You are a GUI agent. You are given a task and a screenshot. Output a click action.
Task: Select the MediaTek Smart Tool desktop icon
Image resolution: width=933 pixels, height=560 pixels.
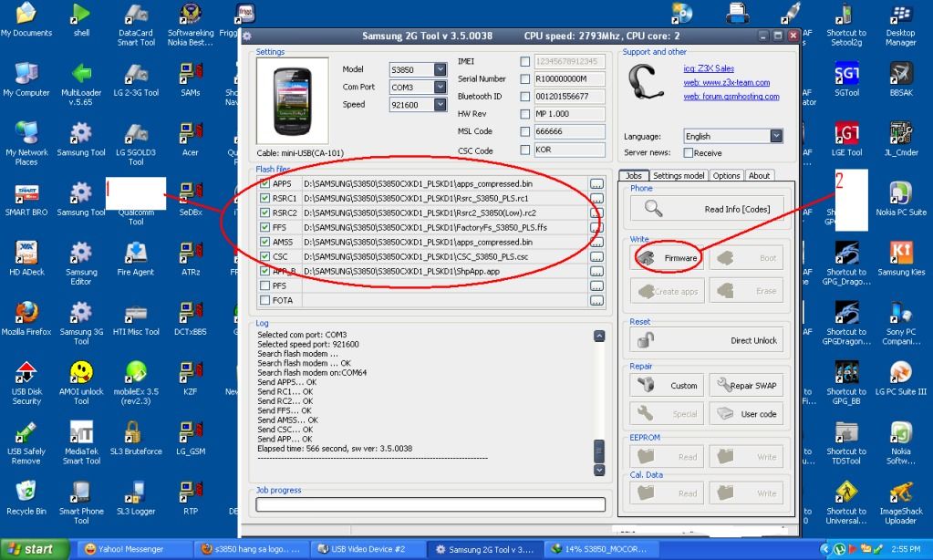pyautogui.click(x=81, y=442)
